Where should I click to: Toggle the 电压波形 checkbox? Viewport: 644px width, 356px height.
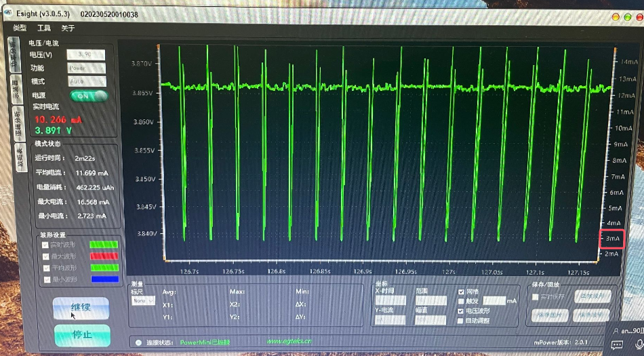point(460,311)
